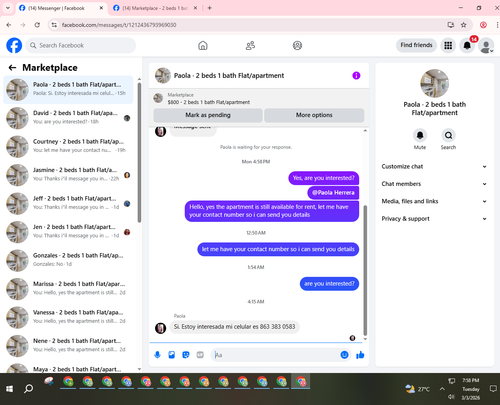Go back with browser back arrow

(9, 25)
